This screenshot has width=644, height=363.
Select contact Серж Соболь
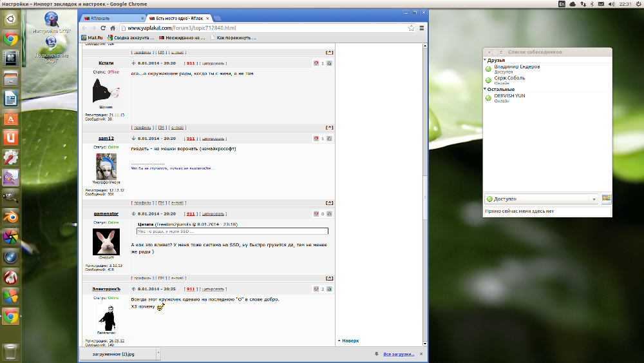[x=547, y=80]
